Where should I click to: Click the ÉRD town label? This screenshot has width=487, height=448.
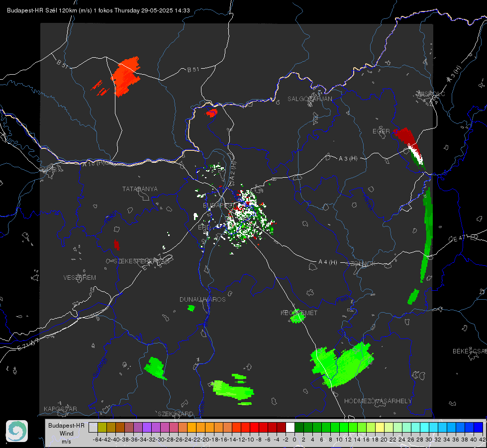[x=204, y=227]
